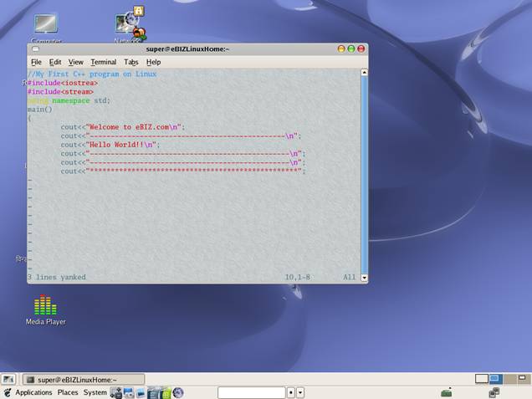532x399 pixels.
Task: Switch to the first workspace in the pager
Action: tap(482, 379)
